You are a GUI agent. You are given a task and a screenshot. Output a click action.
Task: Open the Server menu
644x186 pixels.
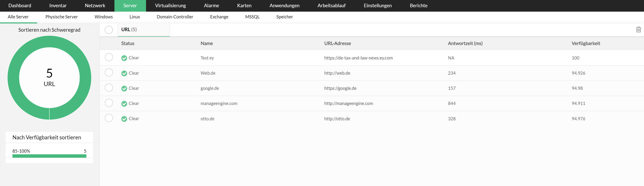(x=130, y=6)
